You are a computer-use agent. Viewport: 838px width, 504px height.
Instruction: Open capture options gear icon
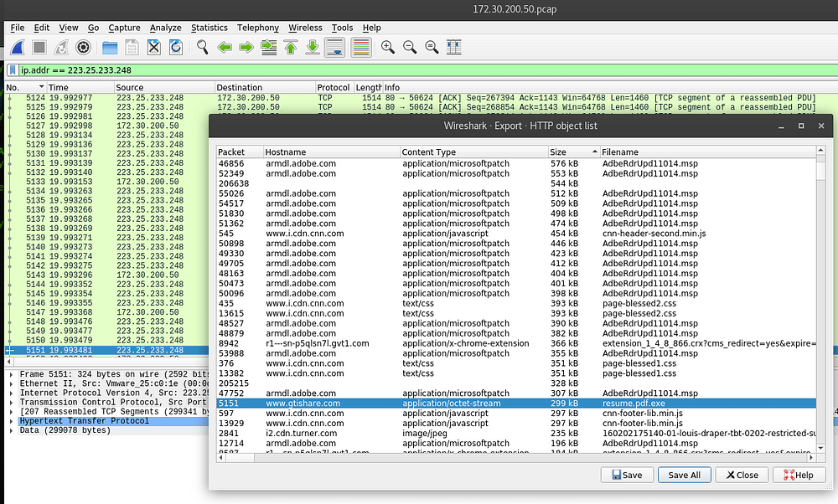83,47
